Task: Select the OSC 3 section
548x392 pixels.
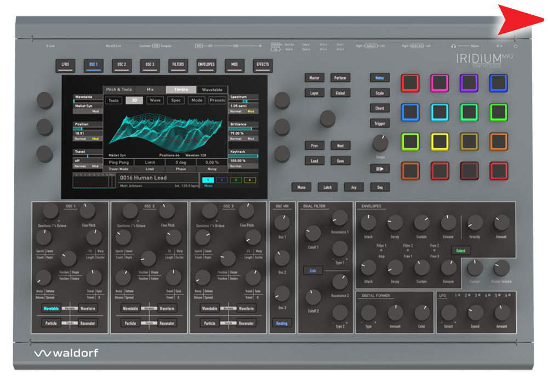Action: tap(149, 64)
